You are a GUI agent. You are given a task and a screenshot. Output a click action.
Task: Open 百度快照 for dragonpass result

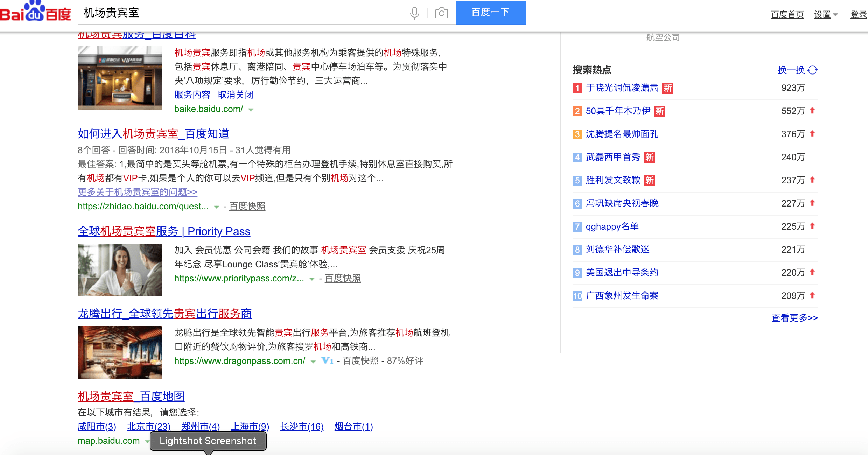point(360,361)
